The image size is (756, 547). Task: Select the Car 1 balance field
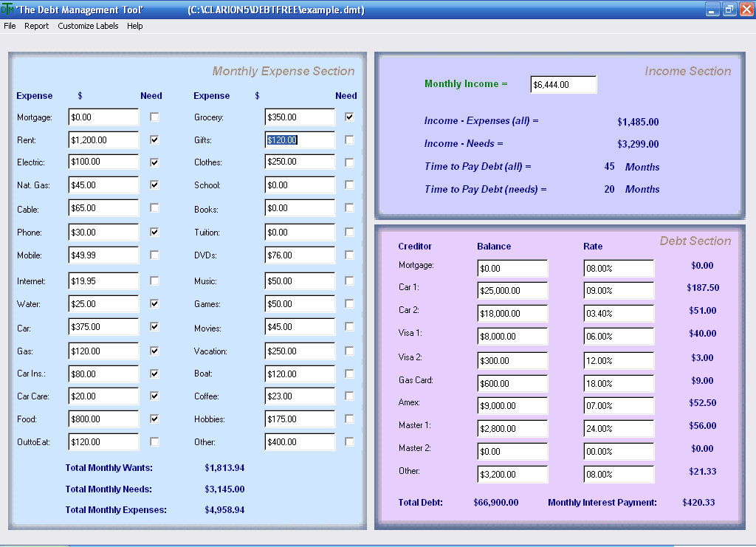512,291
